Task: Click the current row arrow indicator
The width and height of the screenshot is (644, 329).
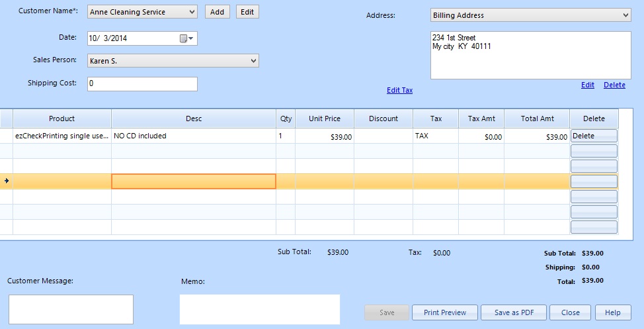Action: tap(6, 181)
